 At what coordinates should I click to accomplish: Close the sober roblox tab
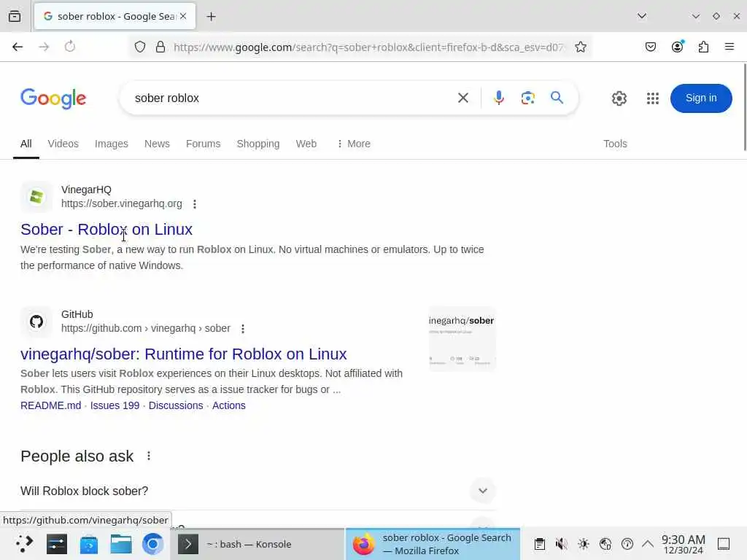183,16
